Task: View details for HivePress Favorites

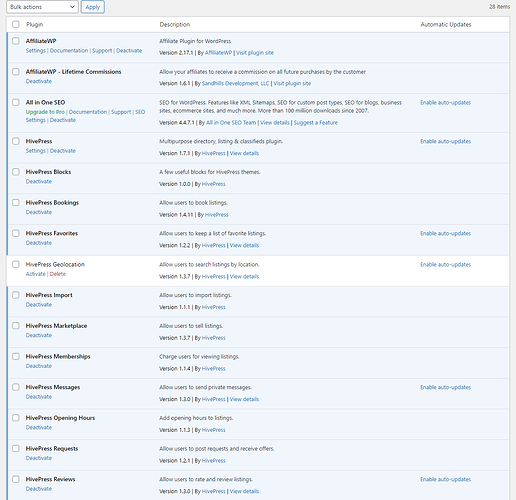Action: (x=244, y=245)
